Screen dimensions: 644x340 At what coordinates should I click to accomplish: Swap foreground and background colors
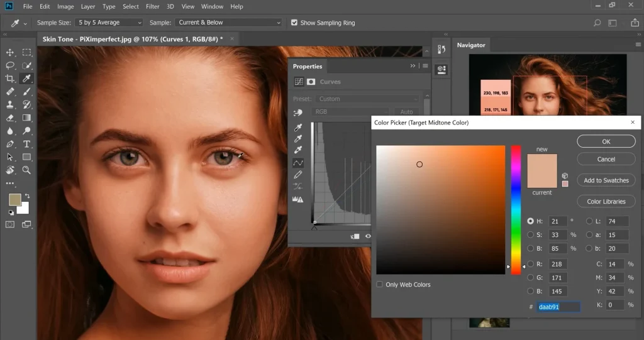[27, 196]
